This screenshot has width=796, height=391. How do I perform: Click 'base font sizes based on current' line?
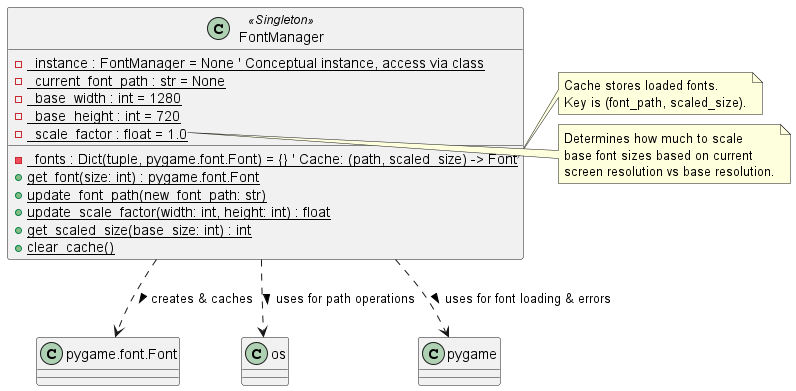pyautogui.click(x=658, y=155)
